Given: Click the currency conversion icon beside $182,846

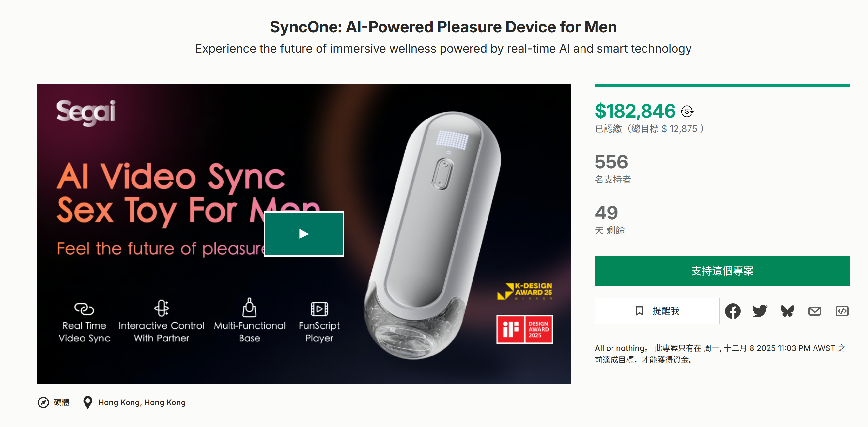Looking at the screenshot, I should click(686, 111).
